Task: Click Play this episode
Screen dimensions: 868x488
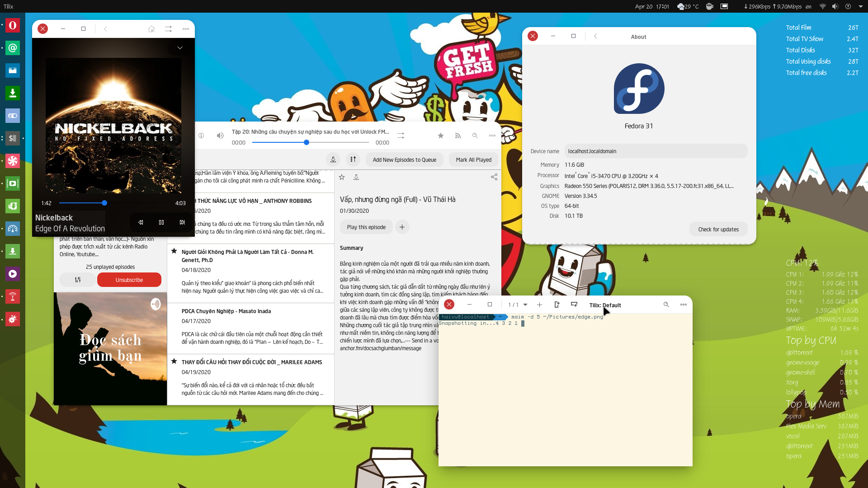Action: [x=366, y=227]
